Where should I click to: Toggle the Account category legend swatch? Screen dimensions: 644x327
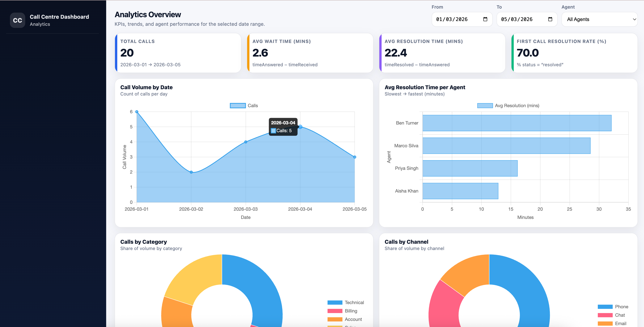tap(335, 319)
